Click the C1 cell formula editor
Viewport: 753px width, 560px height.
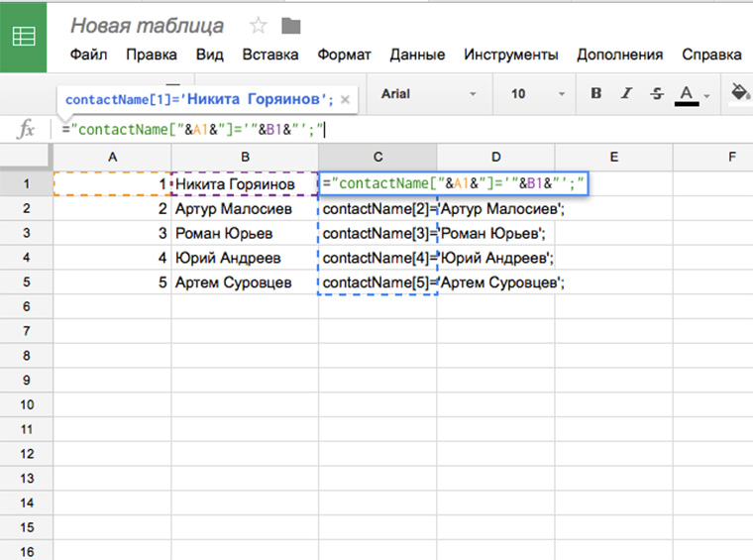coord(454,183)
